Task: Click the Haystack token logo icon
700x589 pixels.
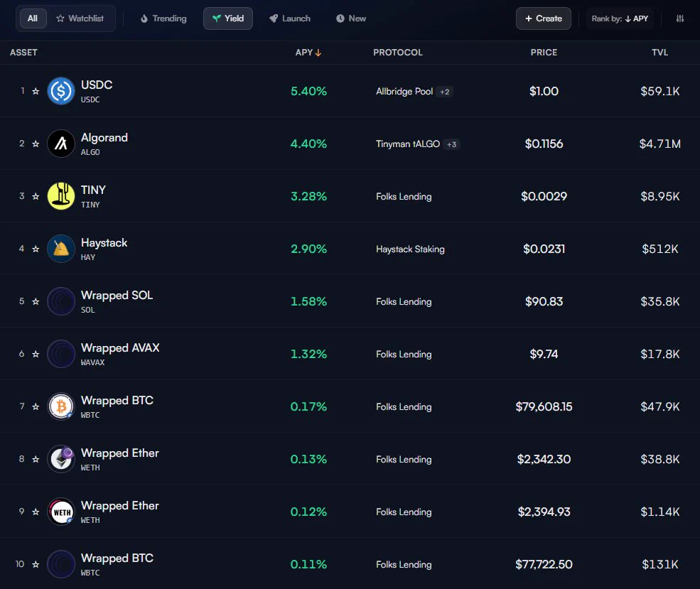Action: [61, 249]
